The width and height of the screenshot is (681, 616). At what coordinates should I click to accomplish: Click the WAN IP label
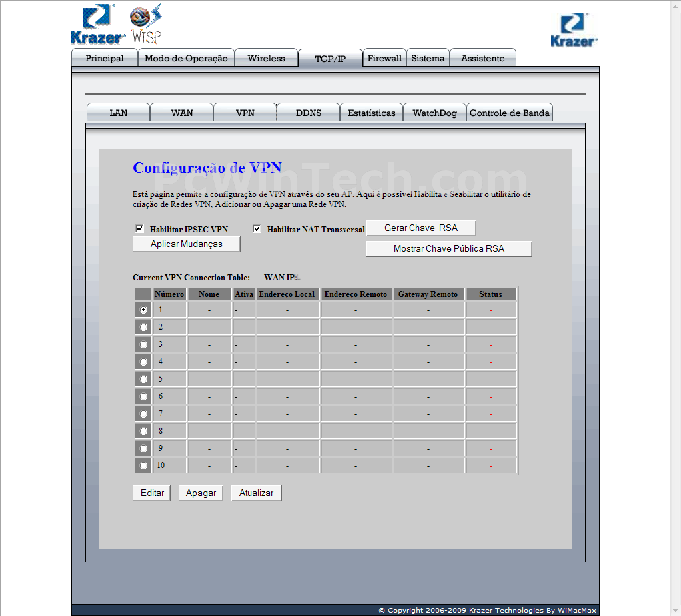coord(280,278)
